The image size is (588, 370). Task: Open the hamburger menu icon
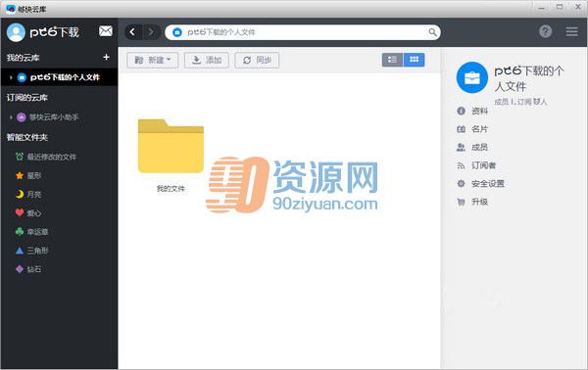coord(572,32)
